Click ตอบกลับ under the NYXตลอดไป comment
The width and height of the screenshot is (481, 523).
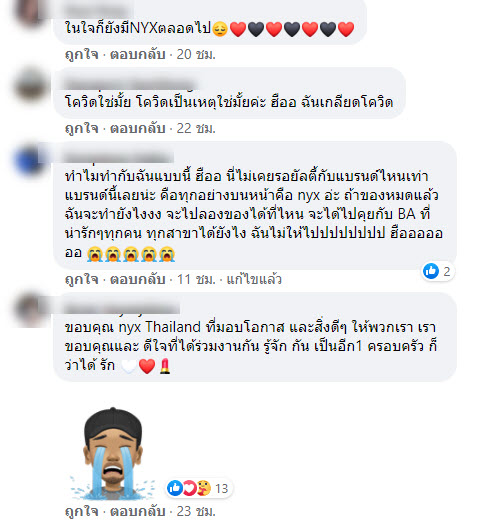138,54
